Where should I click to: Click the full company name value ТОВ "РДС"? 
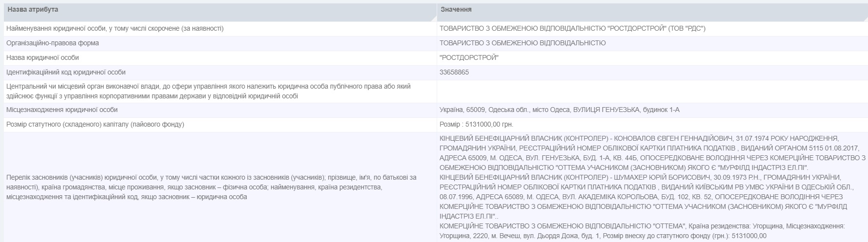point(573,29)
